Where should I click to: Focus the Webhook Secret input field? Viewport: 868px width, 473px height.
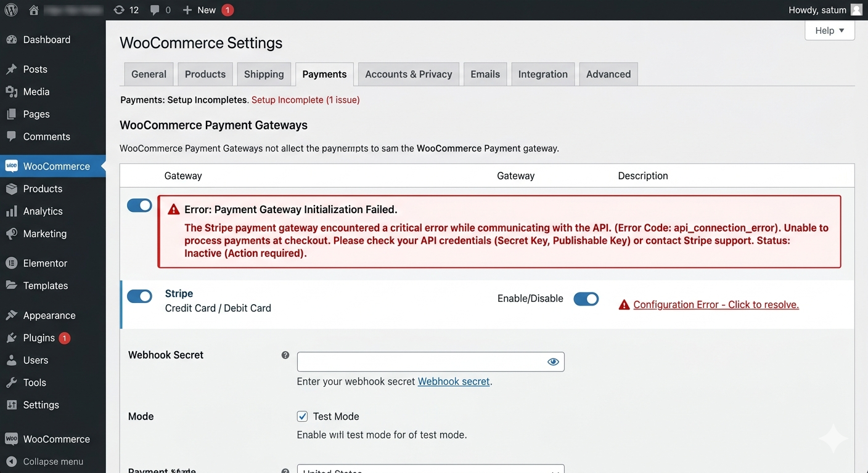(x=430, y=362)
